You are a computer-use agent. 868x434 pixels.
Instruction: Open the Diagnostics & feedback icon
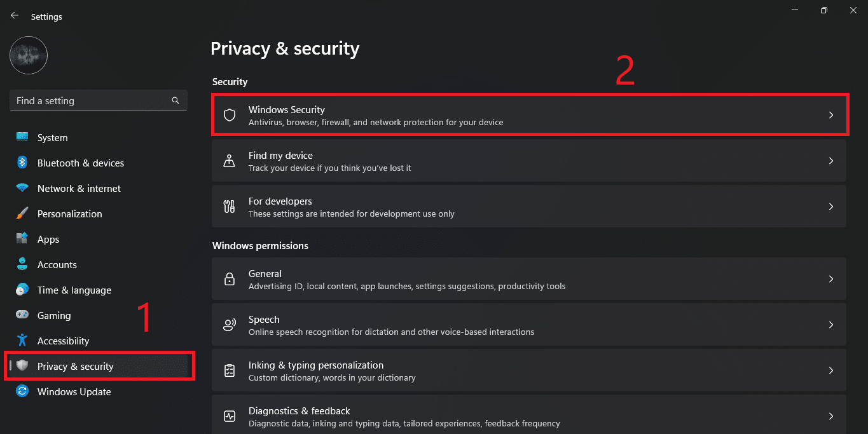(229, 416)
